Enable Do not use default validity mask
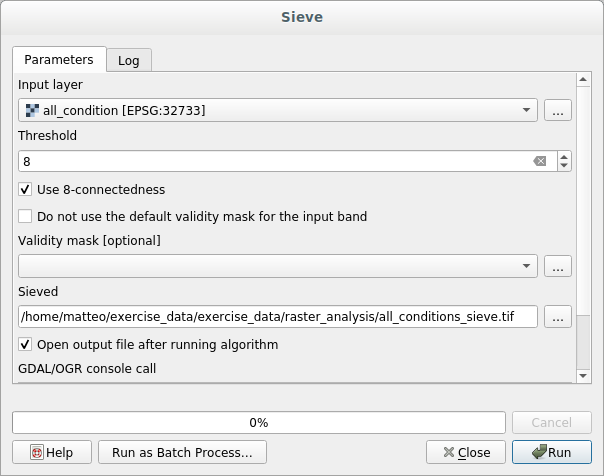Screen dimensions: 604x476 [x=26, y=216]
